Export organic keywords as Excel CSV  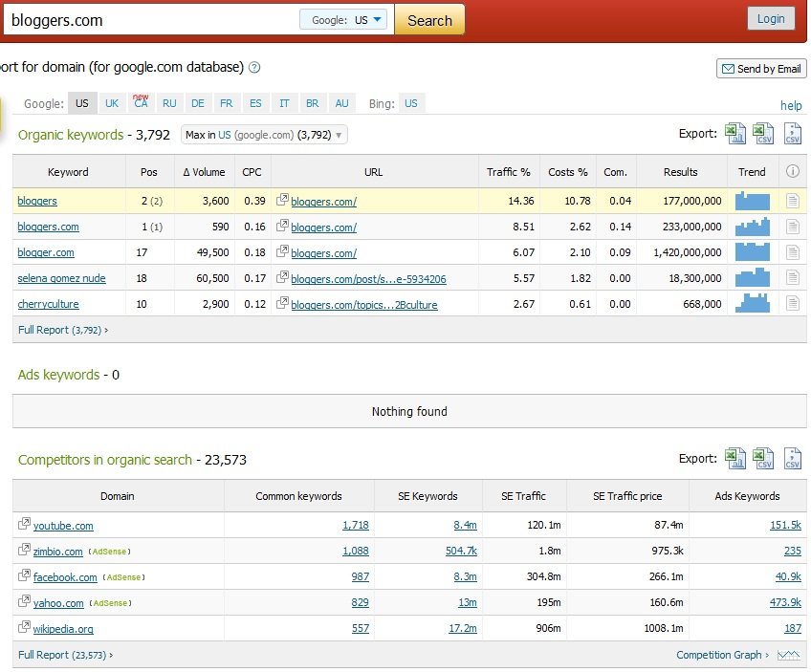(763, 134)
